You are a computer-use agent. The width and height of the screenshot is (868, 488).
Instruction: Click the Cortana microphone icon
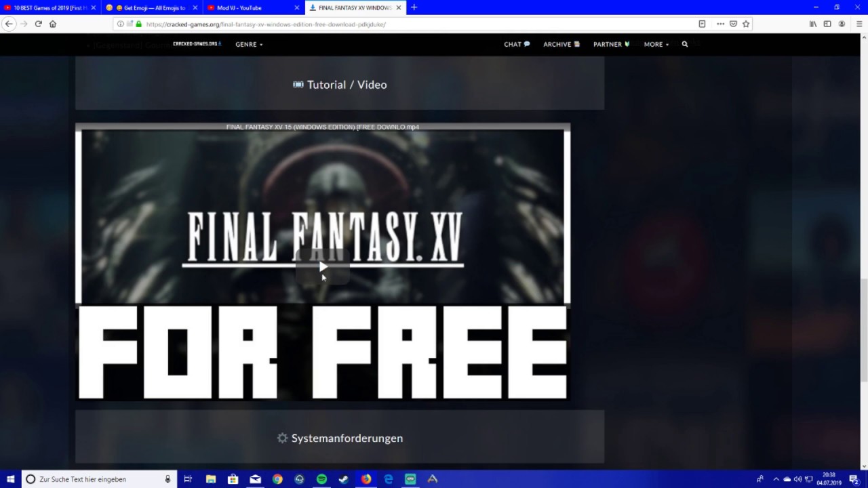point(167,479)
